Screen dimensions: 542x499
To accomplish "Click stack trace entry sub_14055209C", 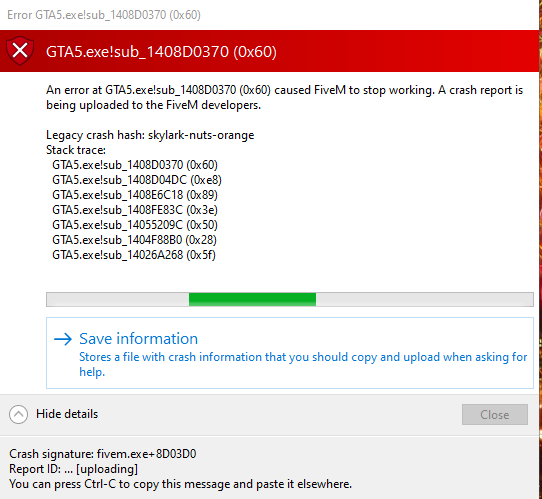I will (135, 225).
